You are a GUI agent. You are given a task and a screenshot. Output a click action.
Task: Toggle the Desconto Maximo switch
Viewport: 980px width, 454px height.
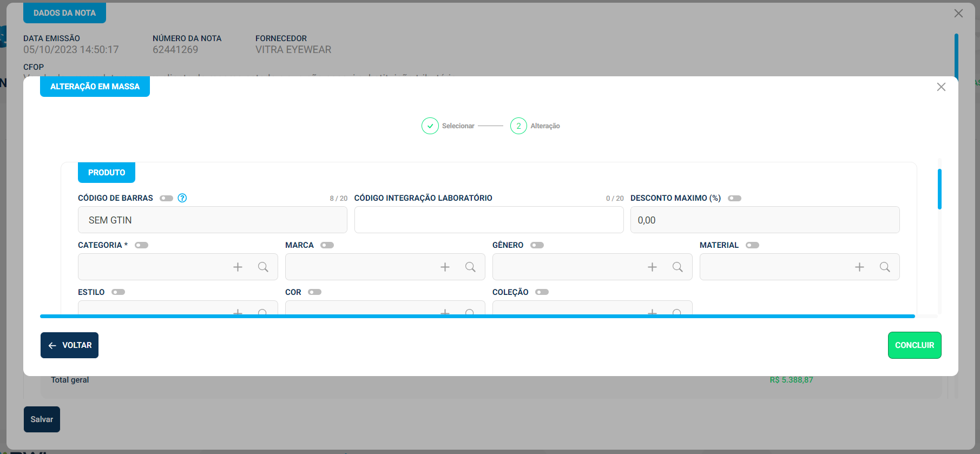point(734,198)
